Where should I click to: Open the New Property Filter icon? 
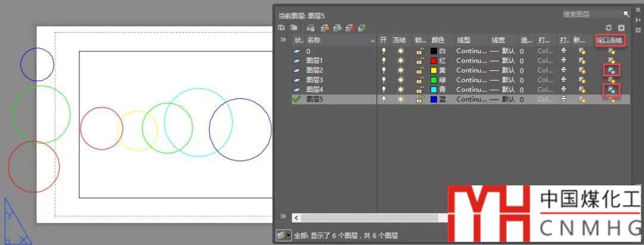click(x=281, y=27)
